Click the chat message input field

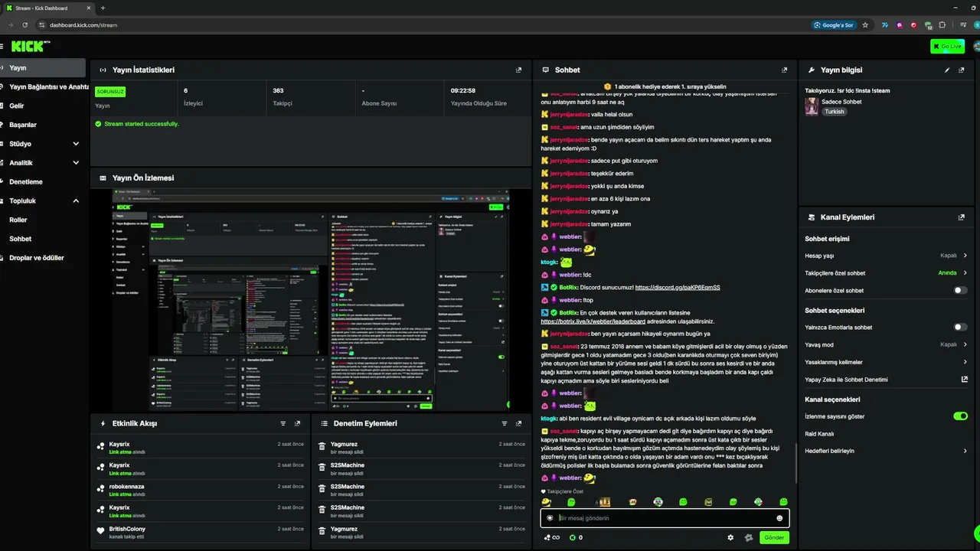pyautogui.click(x=665, y=518)
